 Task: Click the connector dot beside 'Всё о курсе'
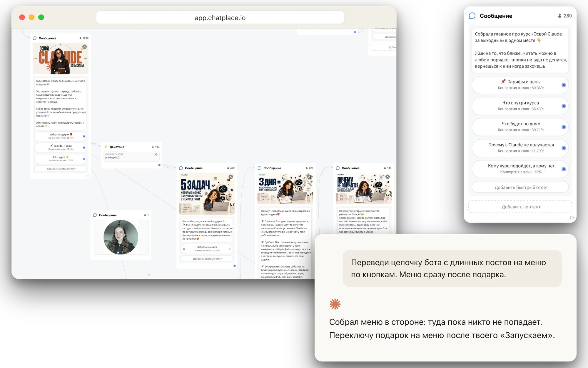pyautogui.click(x=84, y=159)
